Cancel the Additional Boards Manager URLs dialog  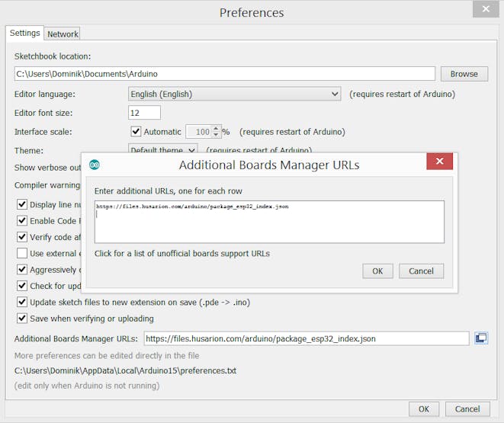pyautogui.click(x=421, y=271)
